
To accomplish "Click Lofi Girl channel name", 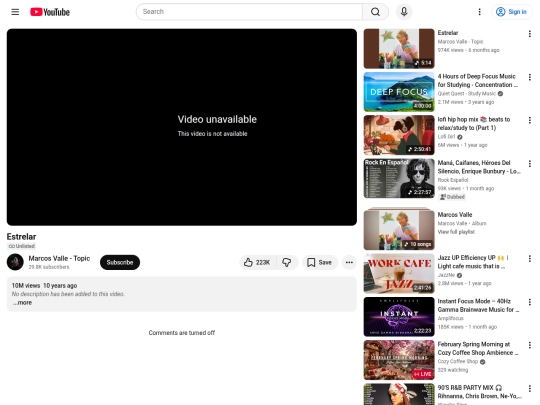I will pos(446,137).
